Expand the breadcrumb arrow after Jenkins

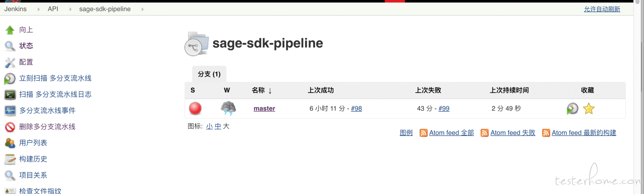click(x=39, y=9)
